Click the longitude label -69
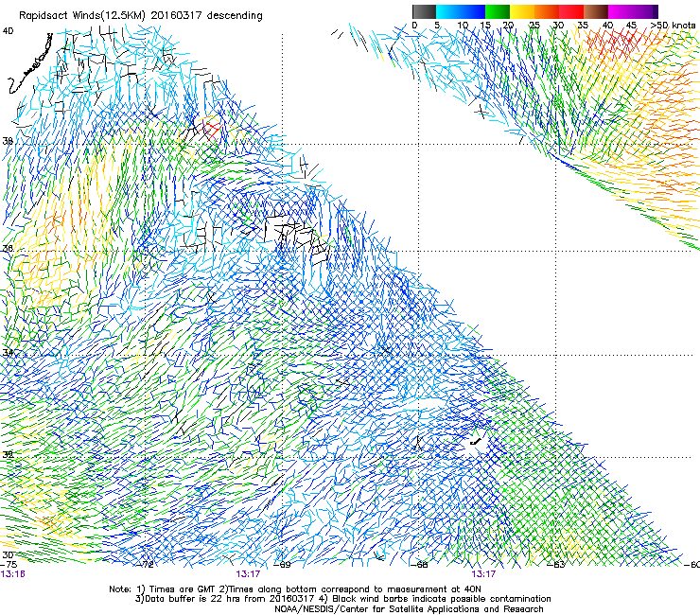This screenshot has height=615, width=700. point(282,565)
